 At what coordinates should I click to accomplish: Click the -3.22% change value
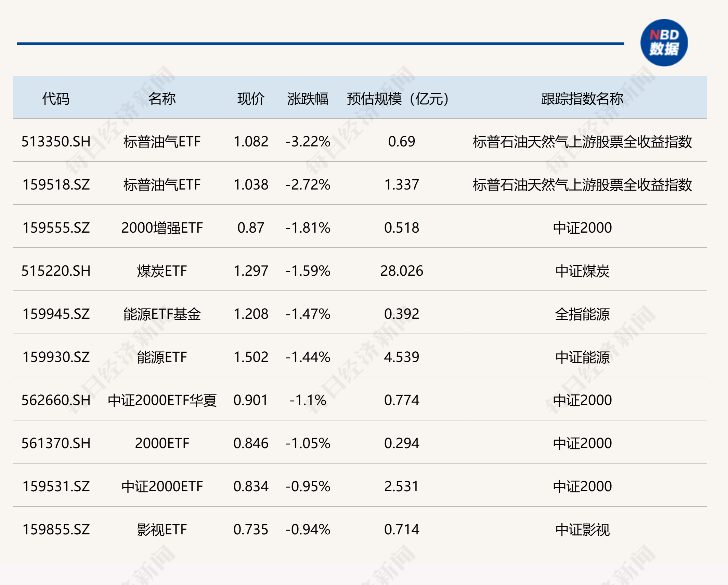[308, 142]
